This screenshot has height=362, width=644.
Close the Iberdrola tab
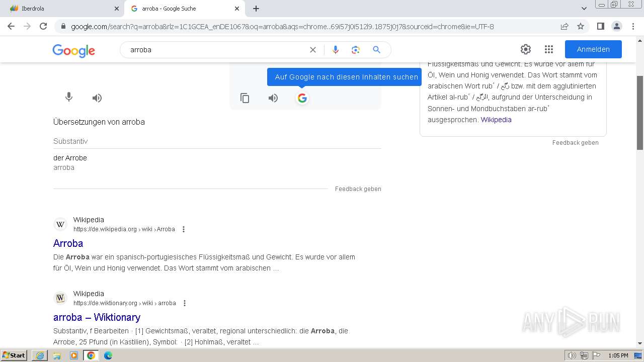(x=117, y=9)
